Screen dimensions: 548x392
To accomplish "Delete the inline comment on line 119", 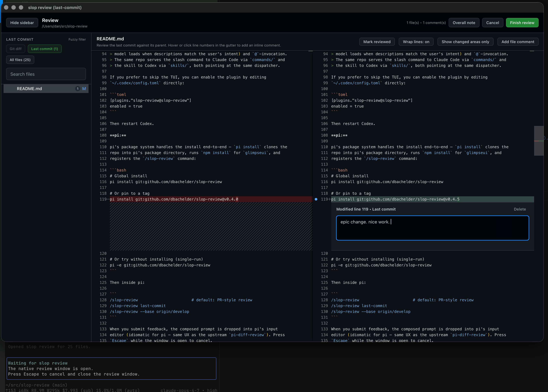I will point(520,209).
